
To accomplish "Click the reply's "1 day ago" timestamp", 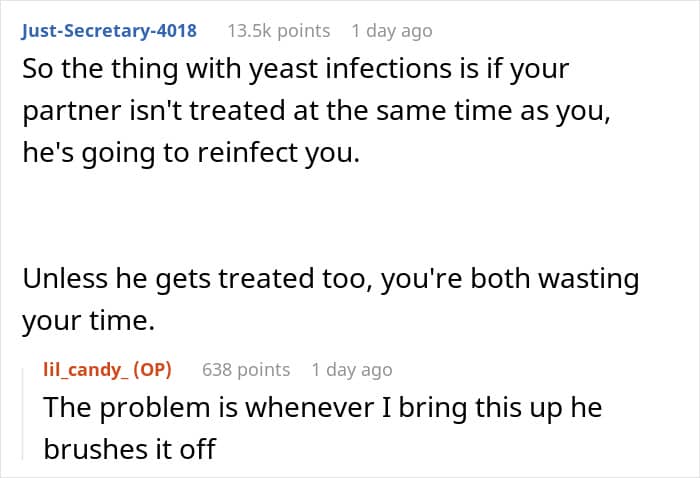I will (352, 369).
